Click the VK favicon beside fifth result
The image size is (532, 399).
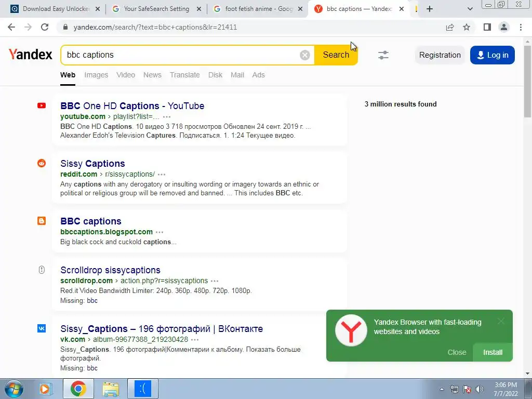click(x=42, y=328)
